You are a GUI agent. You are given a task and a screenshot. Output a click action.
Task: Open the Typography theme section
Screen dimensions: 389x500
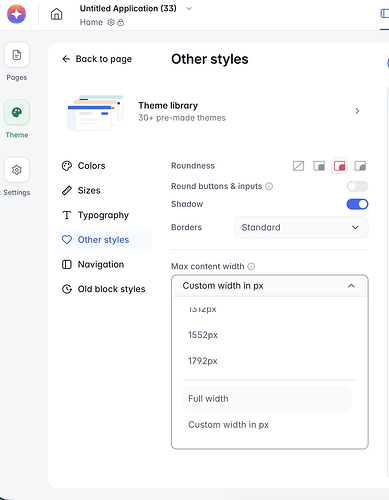coord(104,215)
